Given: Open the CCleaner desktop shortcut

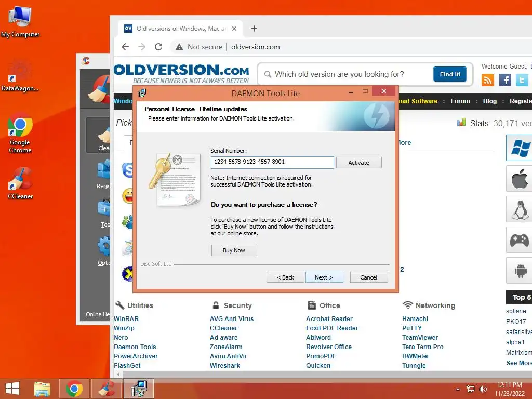Looking at the screenshot, I should click(20, 183).
